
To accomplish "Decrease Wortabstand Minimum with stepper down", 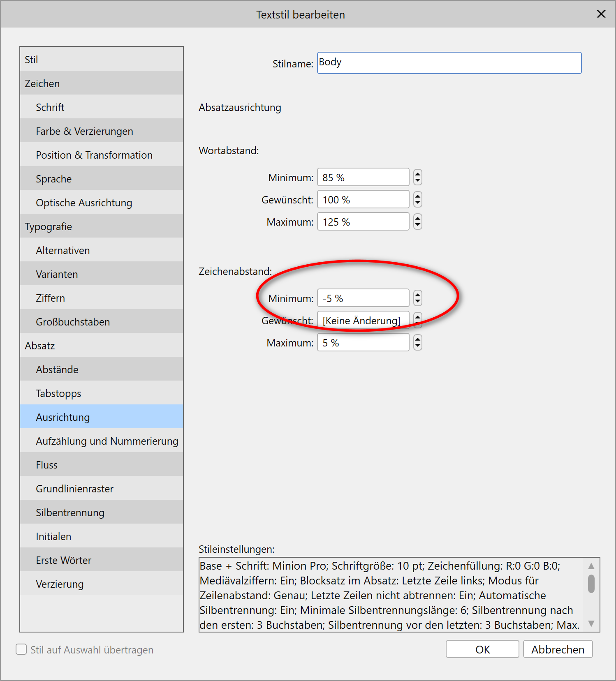I will pyautogui.click(x=418, y=181).
